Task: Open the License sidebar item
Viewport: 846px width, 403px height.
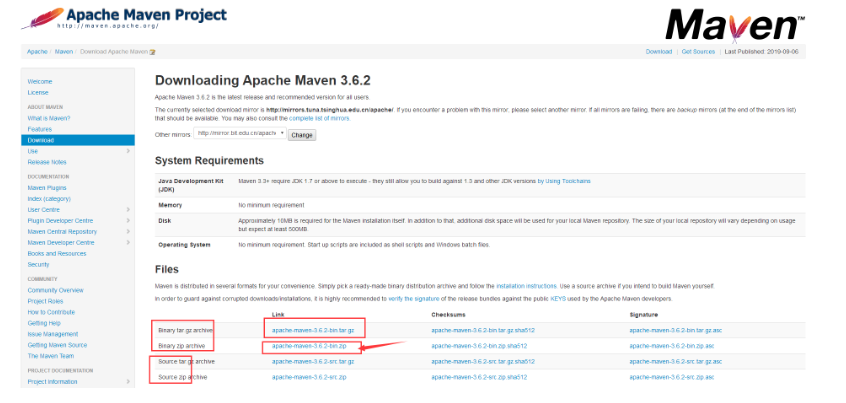Action: click(38, 93)
